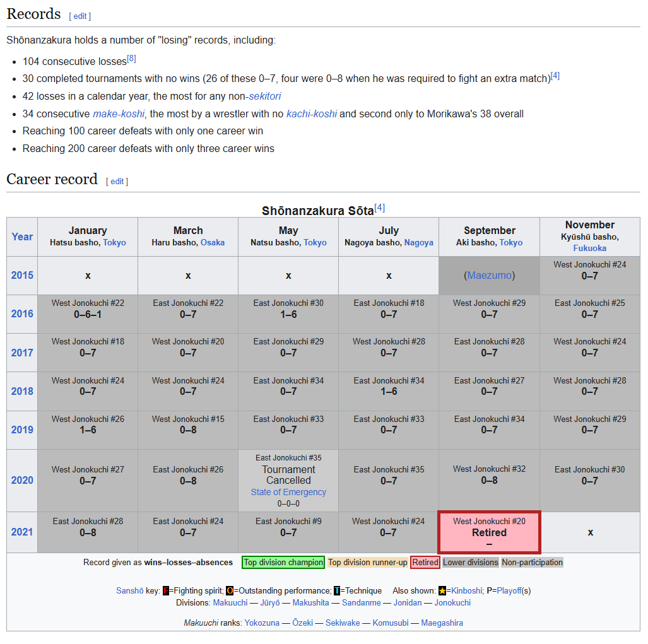This screenshot has width=648, height=644.
Task: Select the East Jonokuchi #28 0–8 cell
Action: pos(88,532)
